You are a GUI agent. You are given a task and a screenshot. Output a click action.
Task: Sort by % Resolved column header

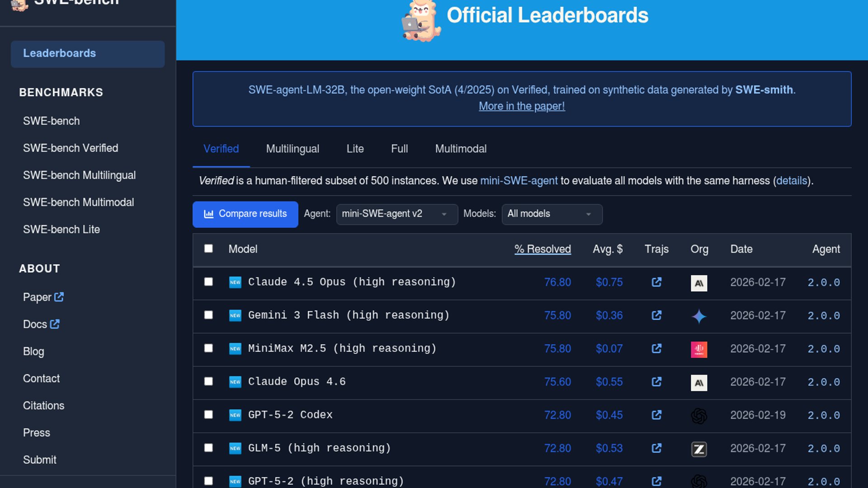(542, 249)
